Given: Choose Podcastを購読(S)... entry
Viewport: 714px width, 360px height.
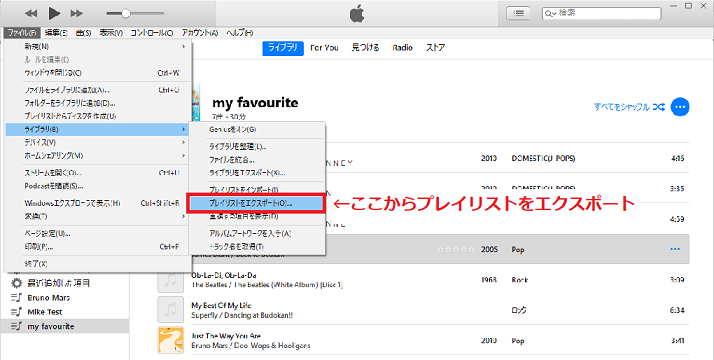Looking at the screenshot, I should 98,186.
